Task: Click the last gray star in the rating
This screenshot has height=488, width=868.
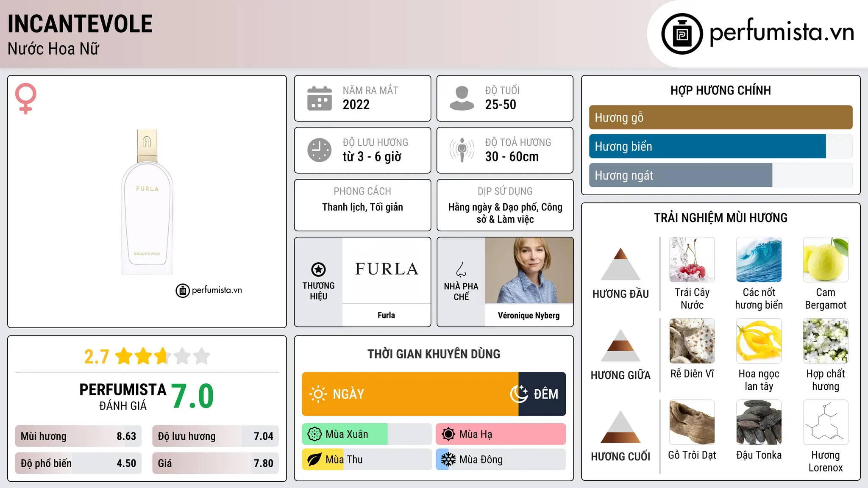Action: [202, 356]
